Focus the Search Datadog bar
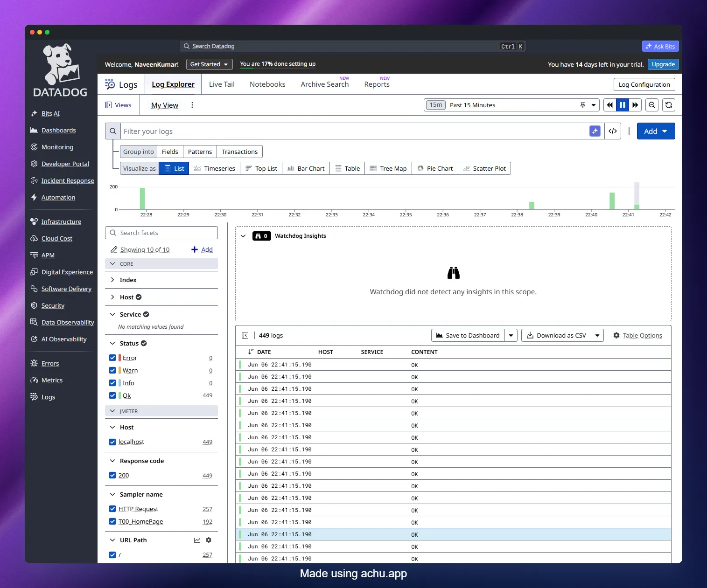Viewport: 707px width, 588px height. pyautogui.click(x=352, y=46)
